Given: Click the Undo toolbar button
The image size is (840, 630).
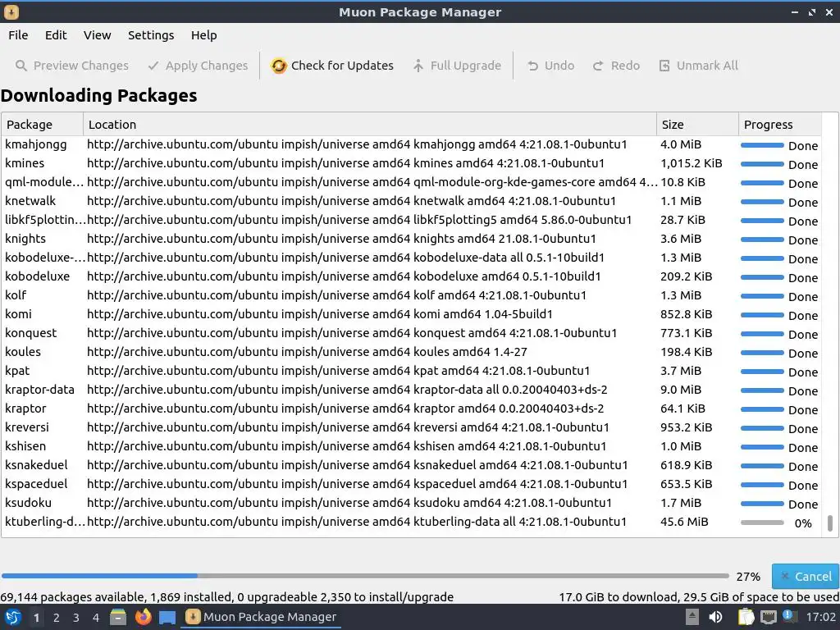Looking at the screenshot, I should tap(550, 66).
